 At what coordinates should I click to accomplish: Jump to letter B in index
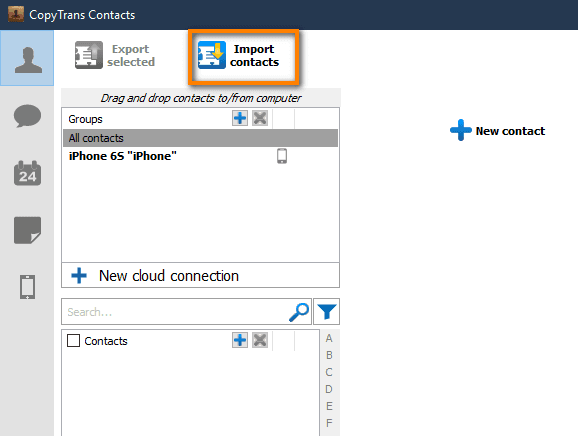pyautogui.click(x=329, y=355)
